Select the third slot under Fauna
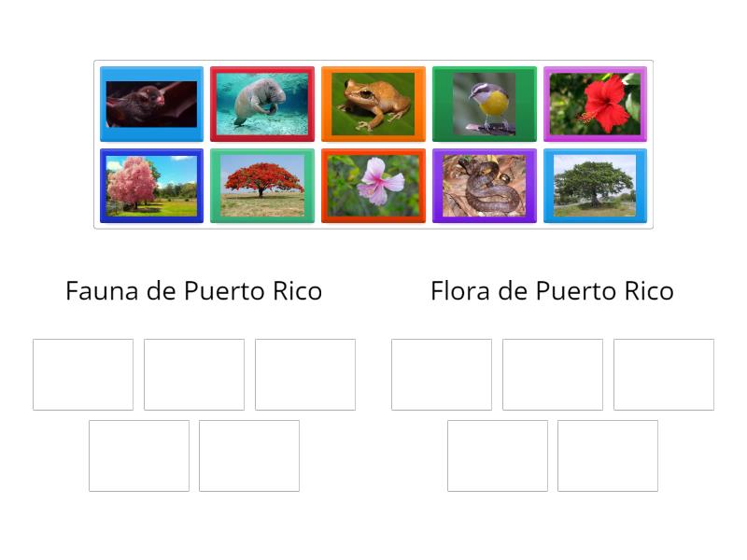 point(306,374)
